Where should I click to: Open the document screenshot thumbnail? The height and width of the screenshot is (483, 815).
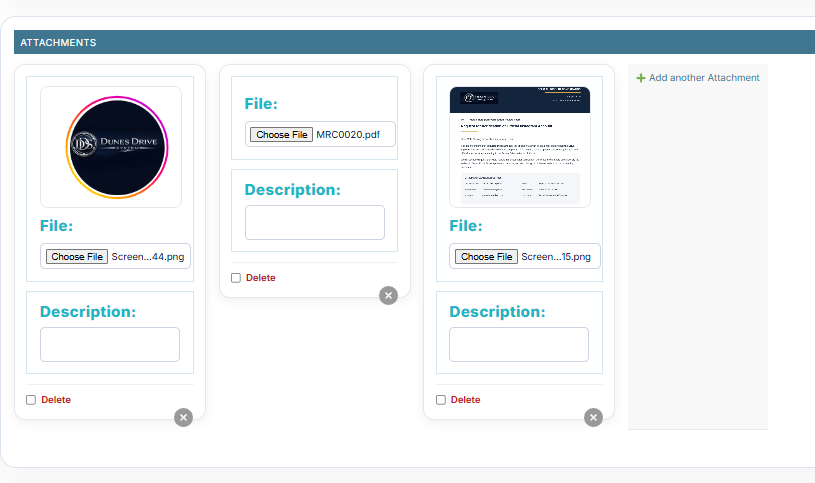pyautogui.click(x=520, y=147)
